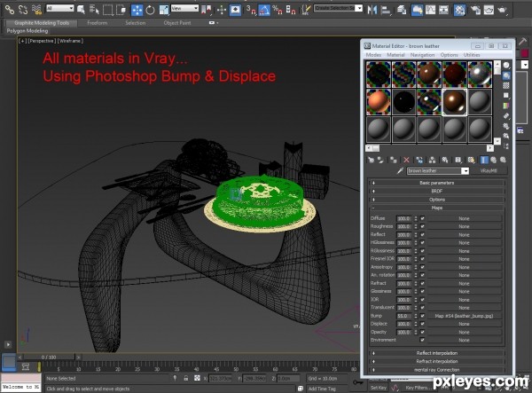Toggle the Reflect map checkbox
532x393 pixels.
pyautogui.click(x=422, y=234)
